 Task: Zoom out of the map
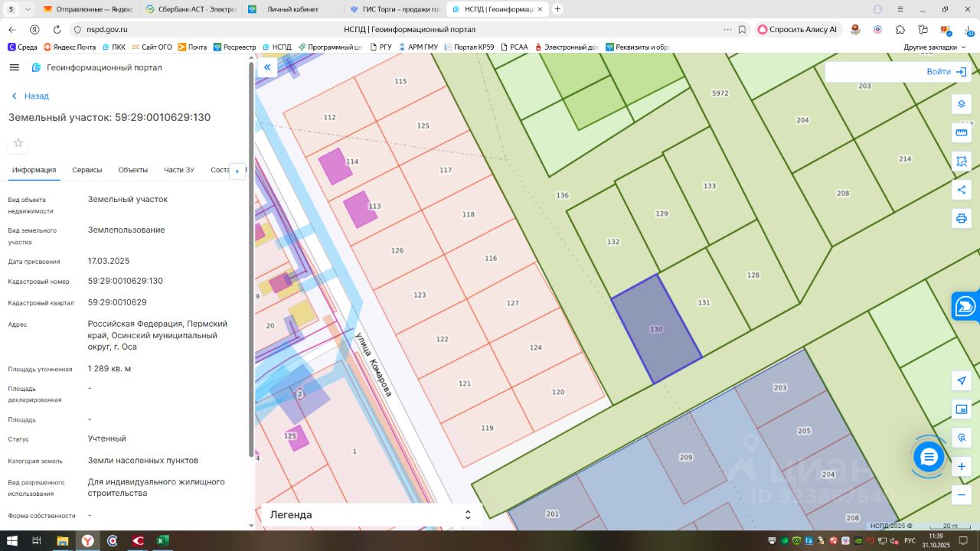click(962, 495)
